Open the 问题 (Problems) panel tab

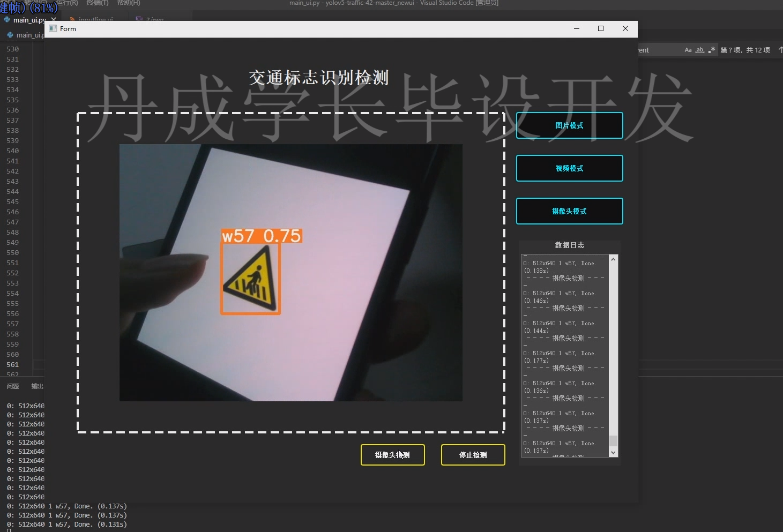13,386
